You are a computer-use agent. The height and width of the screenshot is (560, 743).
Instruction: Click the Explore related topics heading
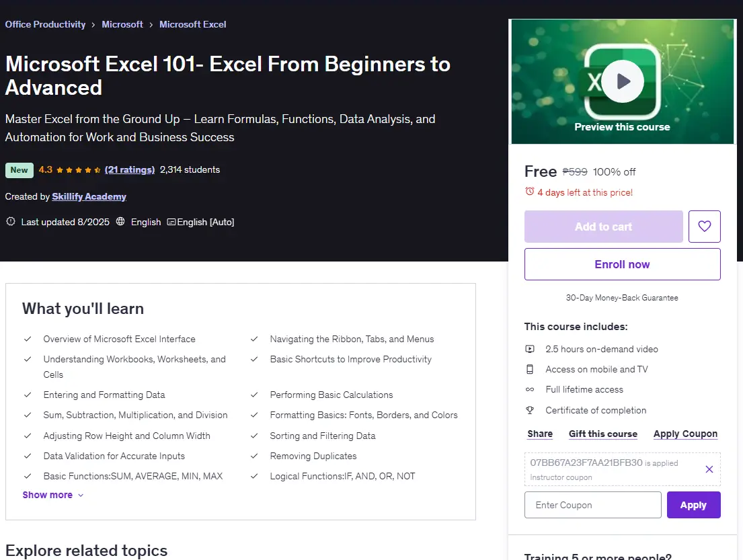tap(86, 551)
